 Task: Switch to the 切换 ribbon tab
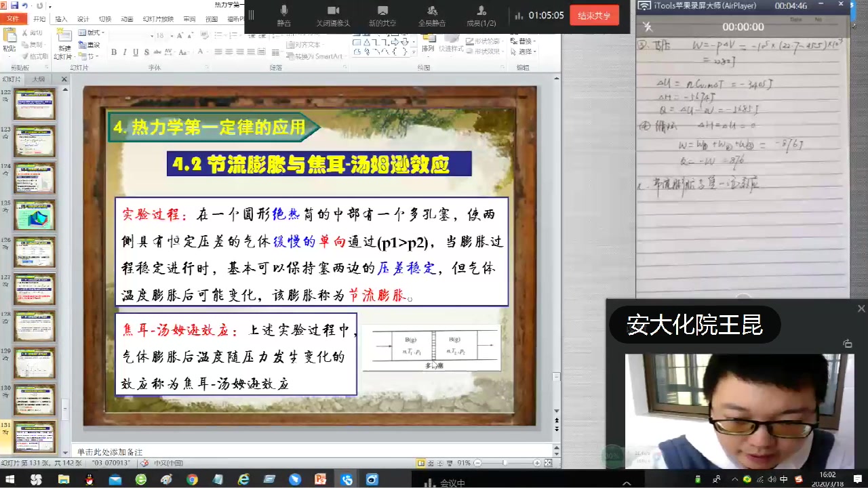(x=104, y=19)
